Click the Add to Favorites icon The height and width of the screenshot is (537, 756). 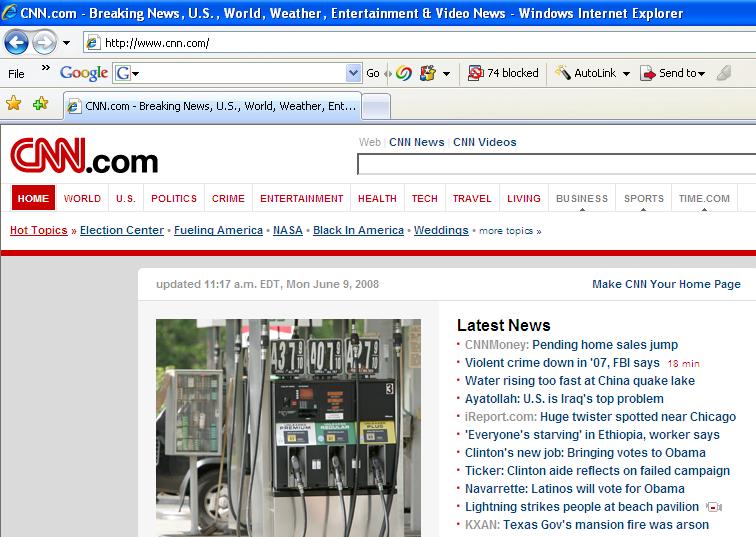(x=40, y=104)
